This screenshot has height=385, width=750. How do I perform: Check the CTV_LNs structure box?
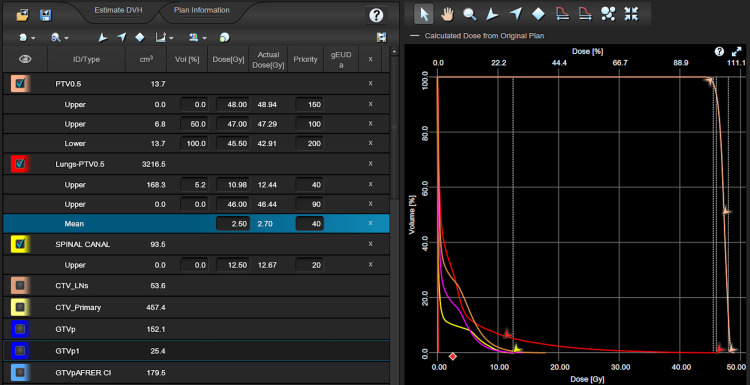20,286
